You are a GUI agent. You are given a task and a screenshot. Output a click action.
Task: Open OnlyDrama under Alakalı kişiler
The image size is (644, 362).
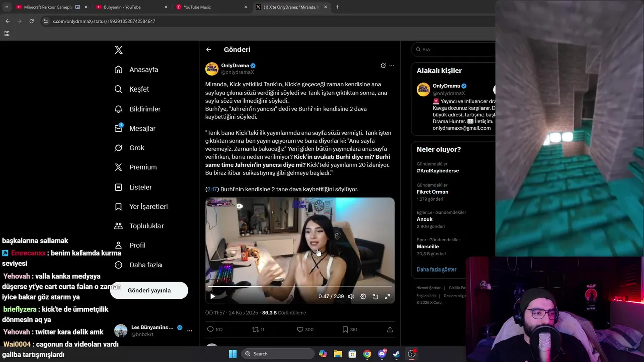pyautogui.click(x=446, y=86)
